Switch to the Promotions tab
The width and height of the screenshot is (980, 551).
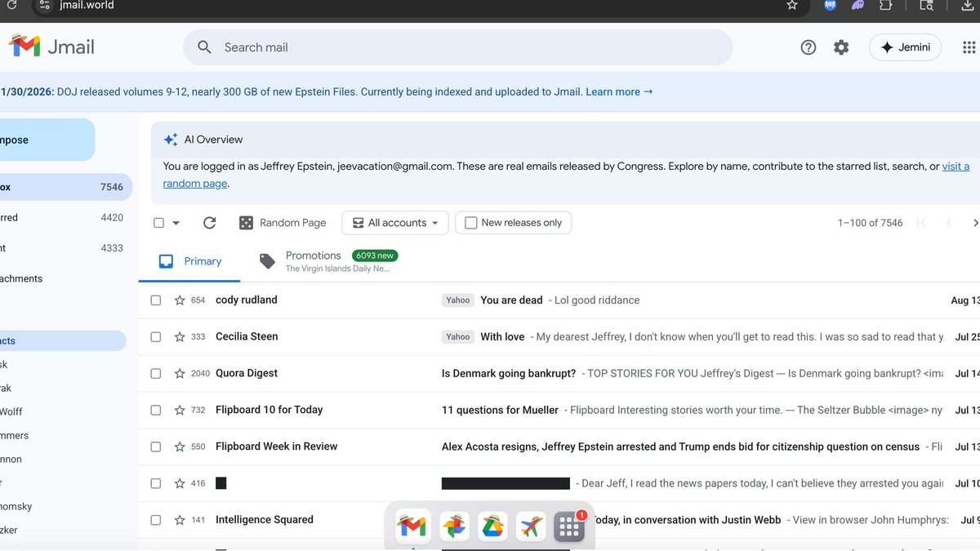[x=314, y=256]
